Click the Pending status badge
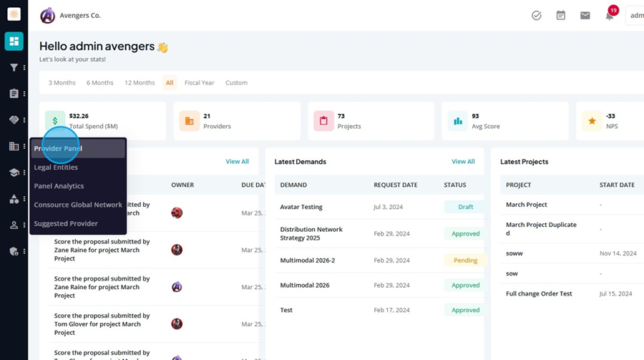The width and height of the screenshot is (644, 360). tap(465, 260)
